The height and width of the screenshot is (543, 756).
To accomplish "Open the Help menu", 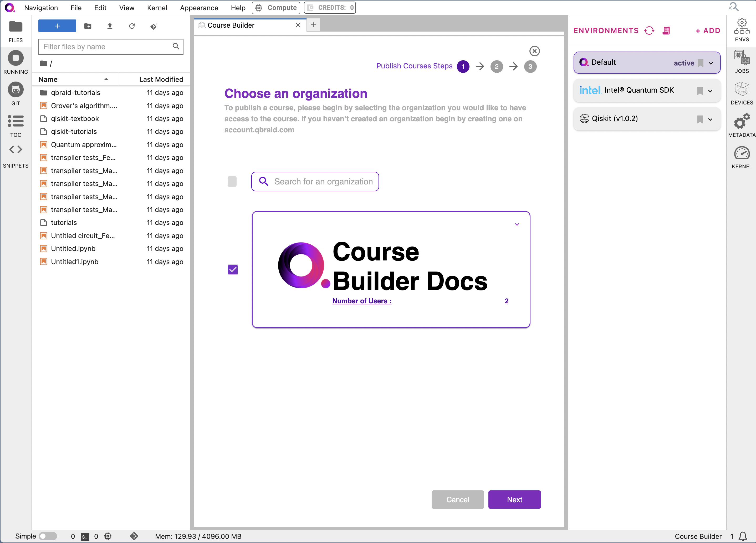I will [238, 8].
